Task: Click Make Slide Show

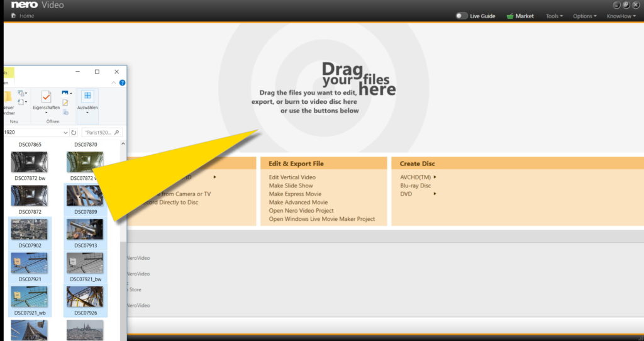Action: [x=291, y=186]
